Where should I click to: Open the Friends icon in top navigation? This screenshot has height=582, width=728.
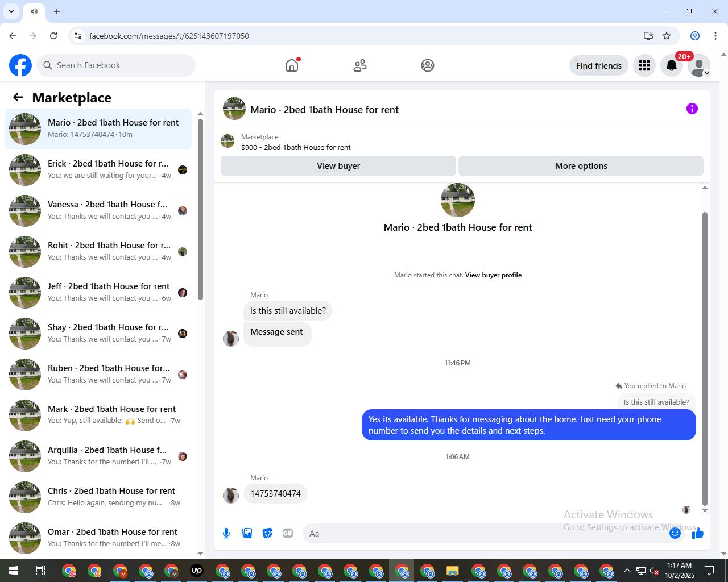[360, 65]
